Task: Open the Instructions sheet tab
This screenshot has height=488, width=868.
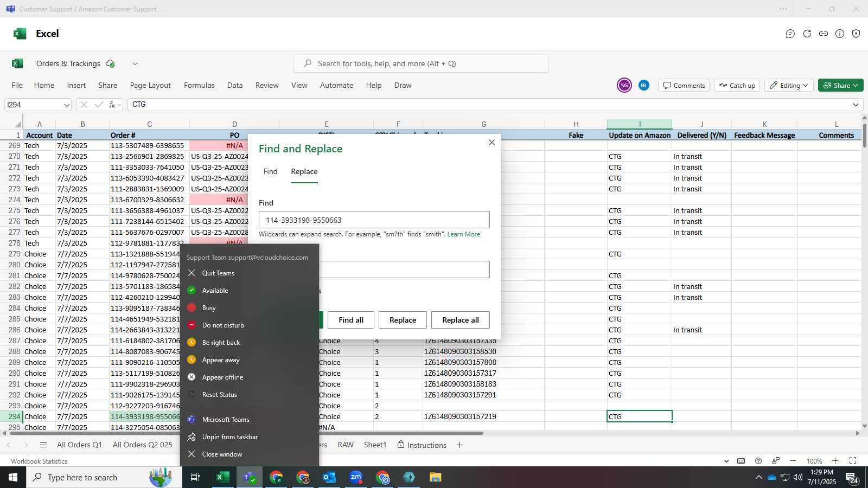Action: [422, 445]
